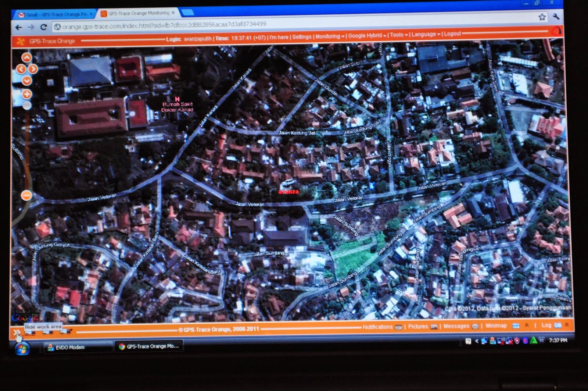Click the avanzaputih login name

[198, 39]
